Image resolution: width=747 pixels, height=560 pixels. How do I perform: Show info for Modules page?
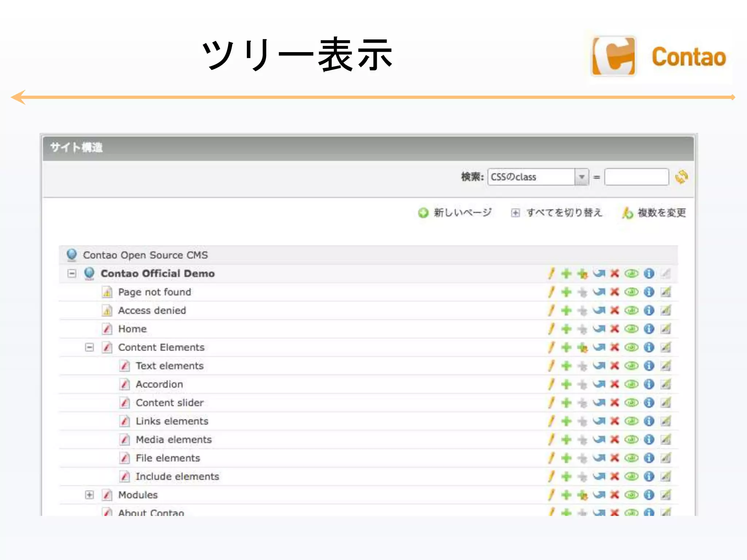pyautogui.click(x=649, y=495)
